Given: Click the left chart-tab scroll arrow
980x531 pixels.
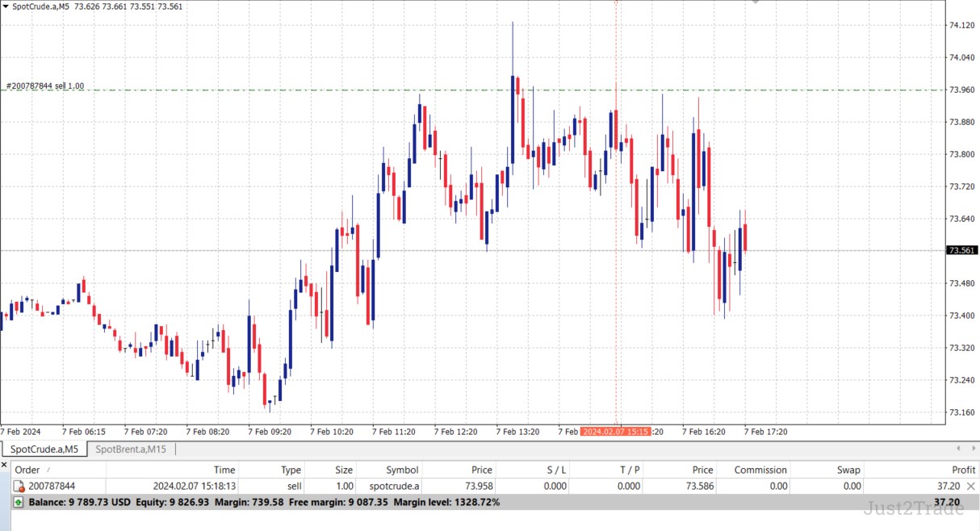Looking at the screenshot, I should pos(958,448).
